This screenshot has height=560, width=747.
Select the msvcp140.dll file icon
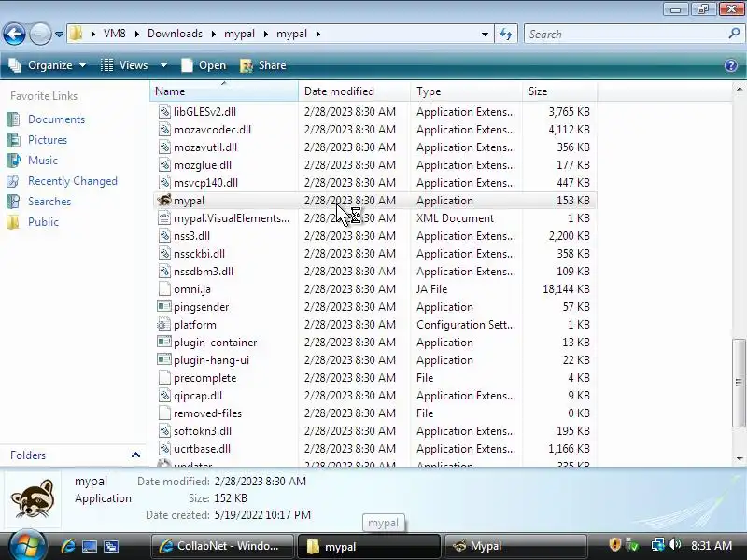coord(164,182)
